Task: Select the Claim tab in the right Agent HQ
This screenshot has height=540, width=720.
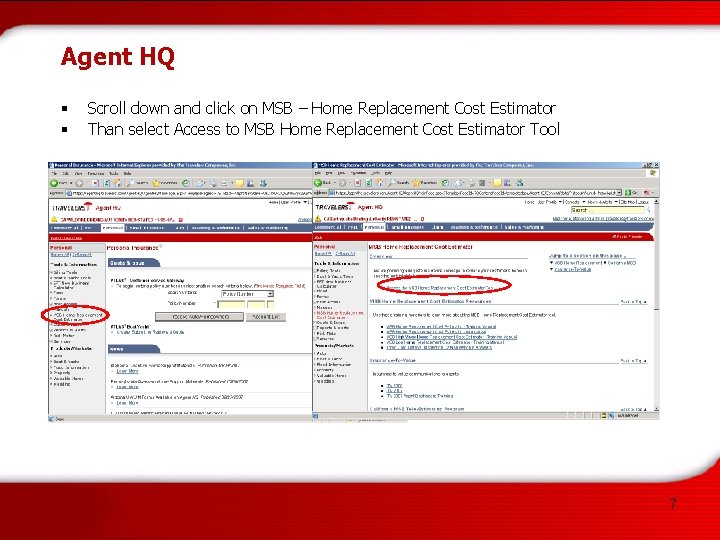Action: pos(437,227)
